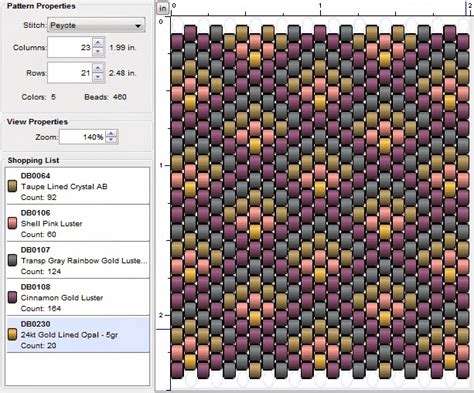Screen dimensions: 474x393
Task: Click the '1.99 in.' width value
Action: point(123,48)
